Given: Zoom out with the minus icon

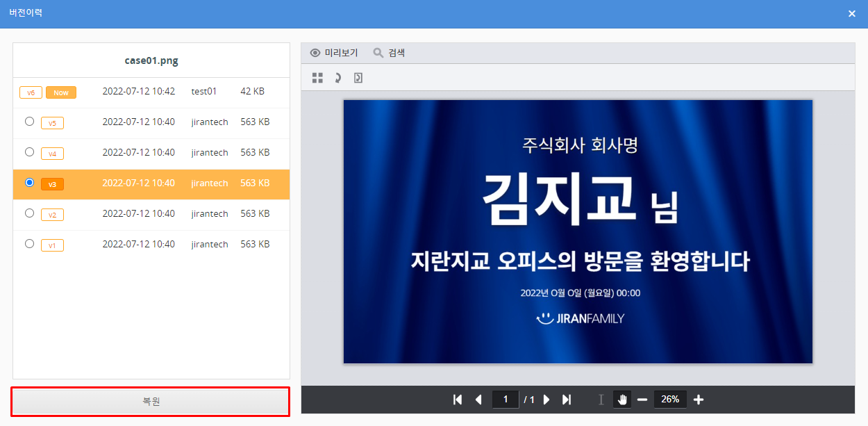Looking at the screenshot, I should [642, 400].
